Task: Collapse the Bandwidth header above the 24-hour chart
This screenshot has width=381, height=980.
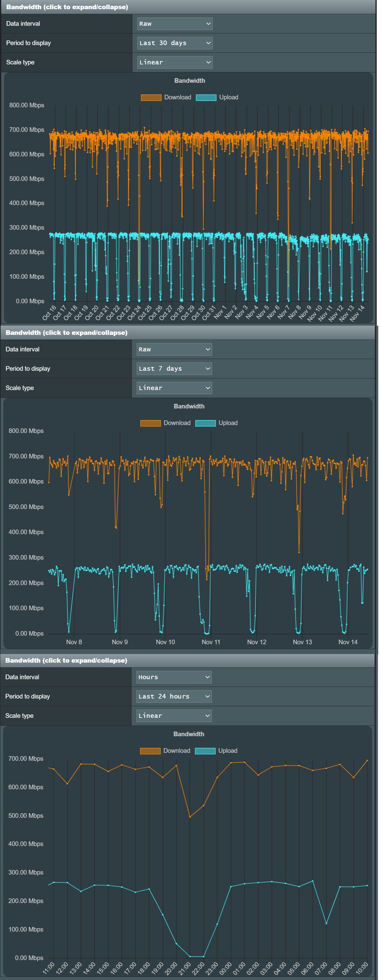Action: 66,660
